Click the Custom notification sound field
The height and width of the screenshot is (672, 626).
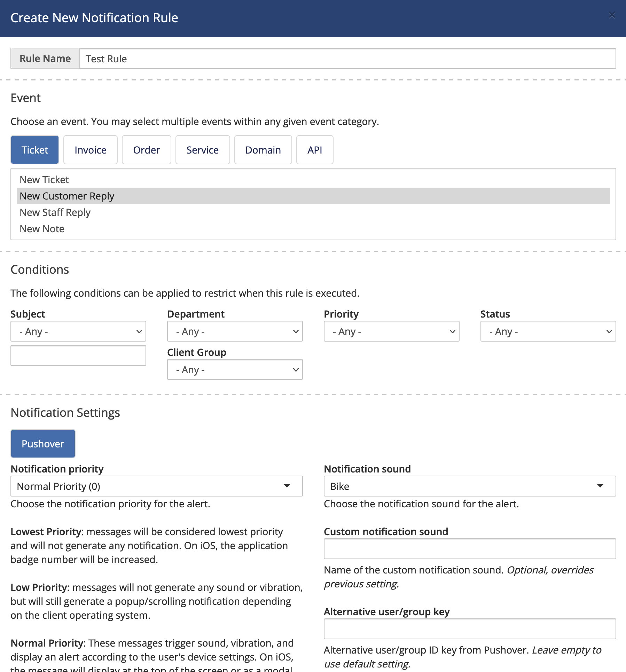tap(470, 548)
